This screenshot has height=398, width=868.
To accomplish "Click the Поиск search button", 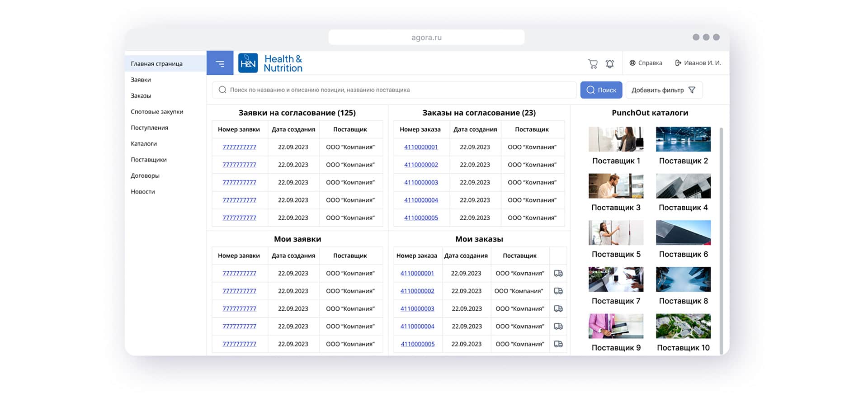I will pos(601,90).
